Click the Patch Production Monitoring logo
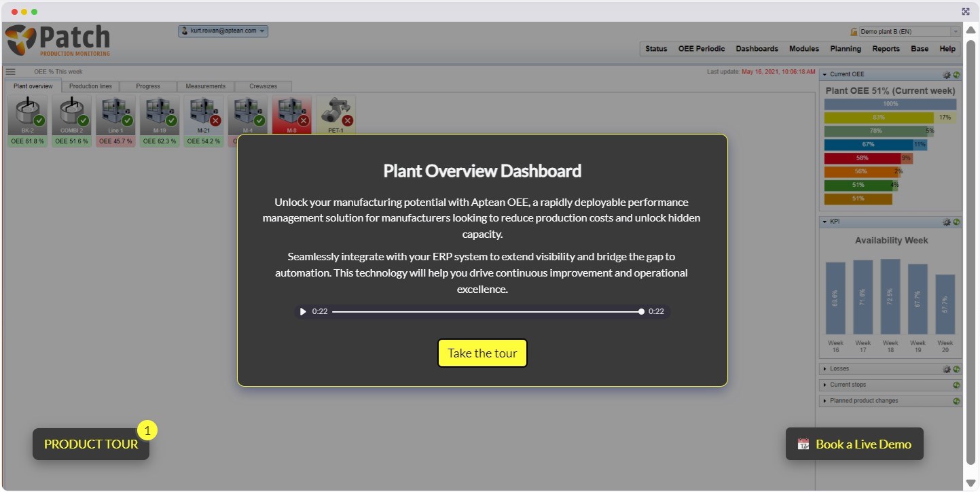Viewport: 980px width, 492px height. point(58,41)
